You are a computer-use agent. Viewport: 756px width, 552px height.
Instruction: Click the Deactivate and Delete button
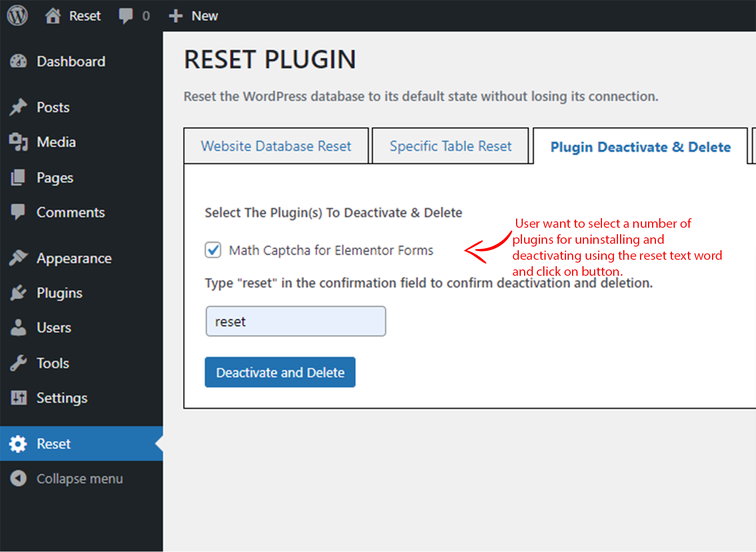click(280, 372)
